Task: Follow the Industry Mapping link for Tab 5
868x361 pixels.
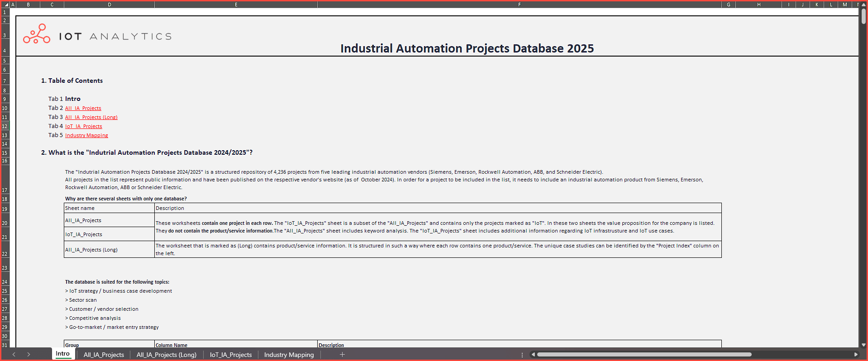Action: point(86,135)
